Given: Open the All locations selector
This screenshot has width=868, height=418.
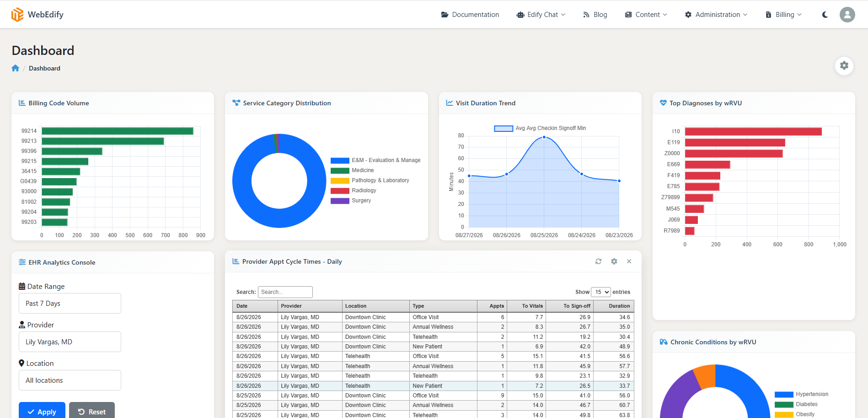Looking at the screenshot, I should tap(70, 380).
